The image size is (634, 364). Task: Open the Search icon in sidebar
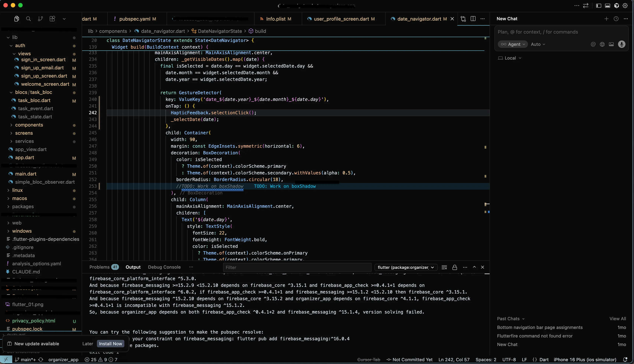pos(28,19)
